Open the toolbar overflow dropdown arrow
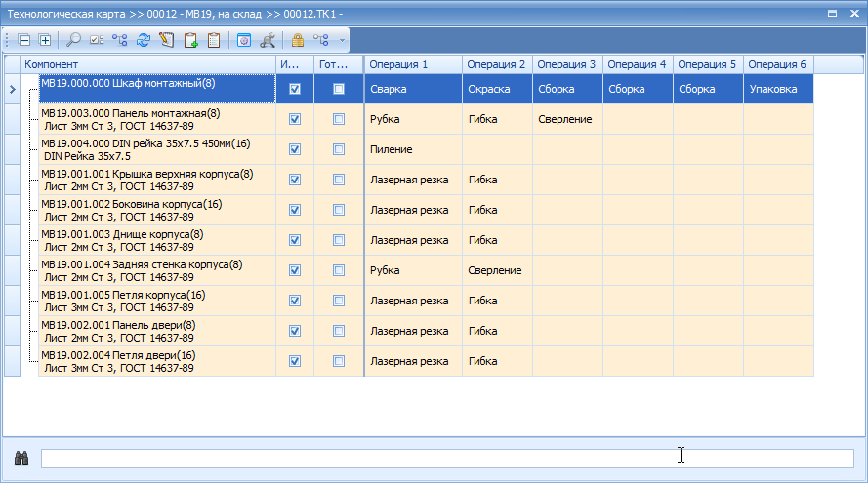Screen dimensions: 868x483 pyautogui.click(x=341, y=40)
